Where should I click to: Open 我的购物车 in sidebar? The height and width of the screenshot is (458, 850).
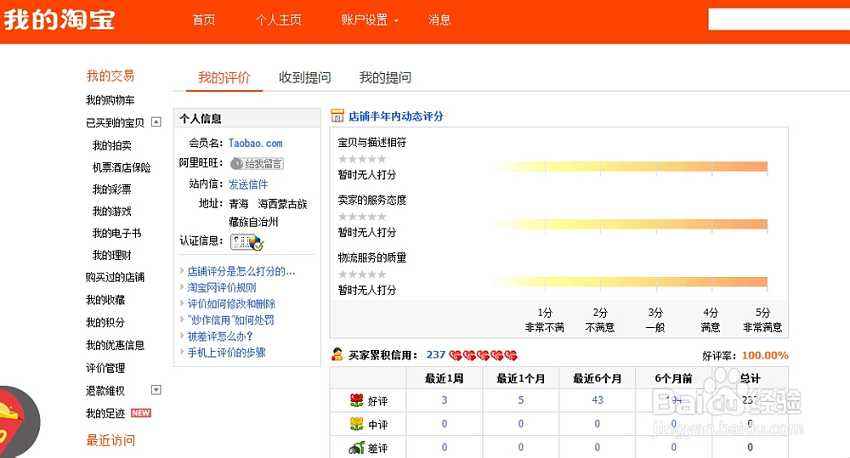tap(110, 100)
